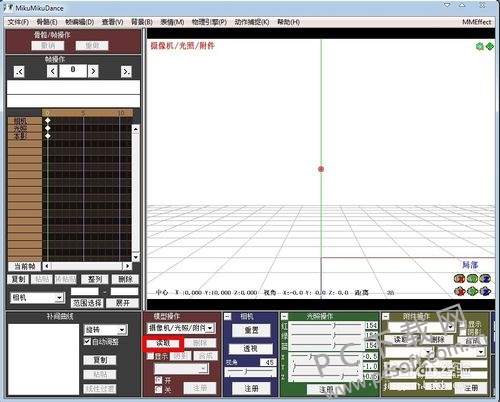Click the teal view-rotate icon at viewport top
500x402 pixels.
[480, 46]
